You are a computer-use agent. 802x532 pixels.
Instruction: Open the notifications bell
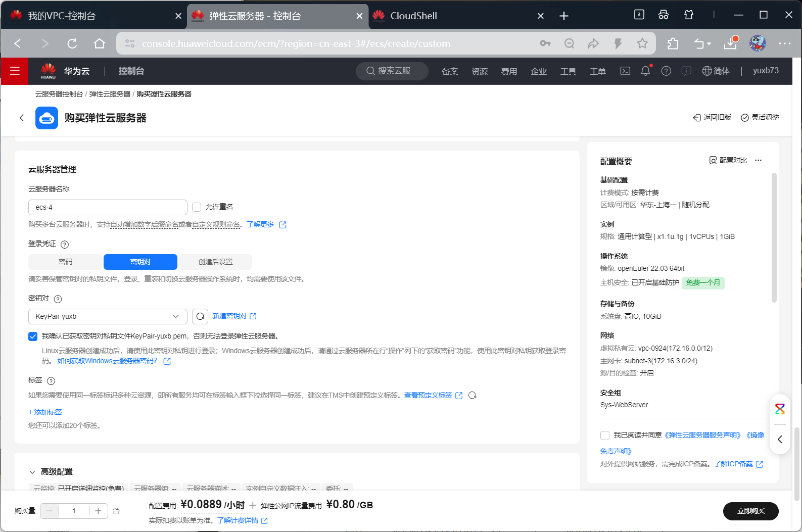pos(645,71)
